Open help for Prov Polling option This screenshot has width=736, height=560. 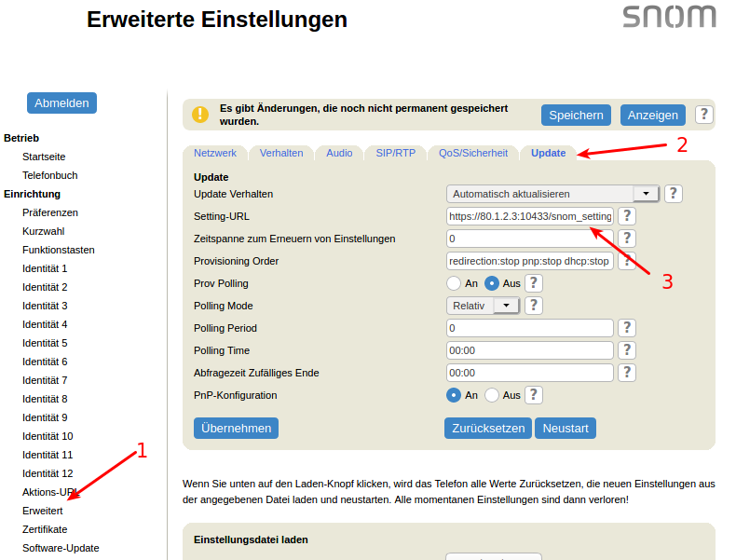pyautogui.click(x=533, y=283)
